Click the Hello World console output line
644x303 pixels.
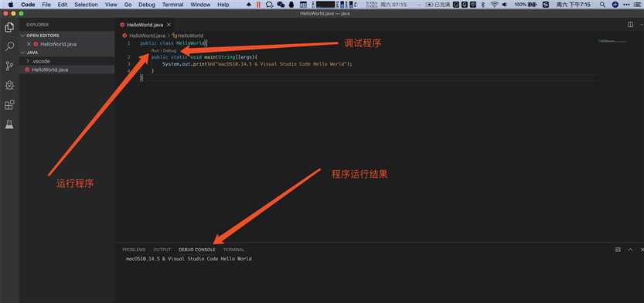pyautogui.click(x=189, y=259)
